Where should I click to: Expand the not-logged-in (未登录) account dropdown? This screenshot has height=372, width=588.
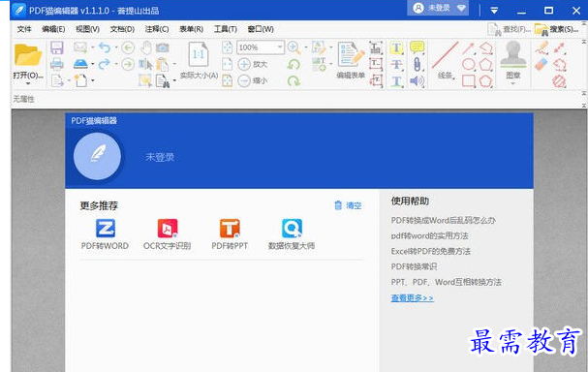tap(461, 8)
